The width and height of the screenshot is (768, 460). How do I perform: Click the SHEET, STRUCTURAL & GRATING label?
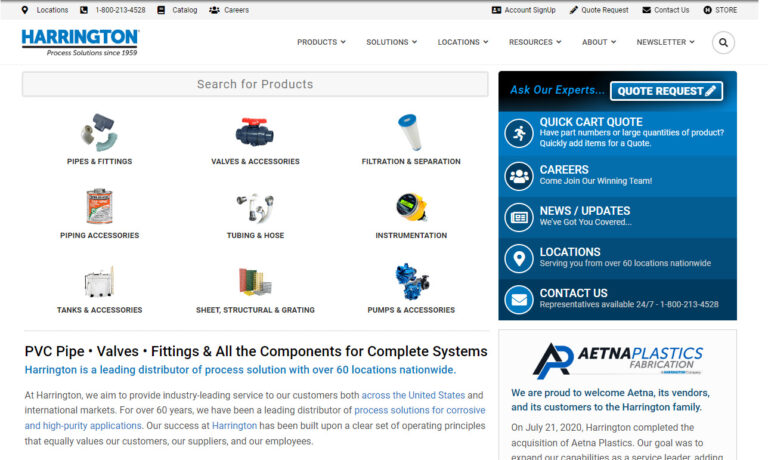[255, 310]
